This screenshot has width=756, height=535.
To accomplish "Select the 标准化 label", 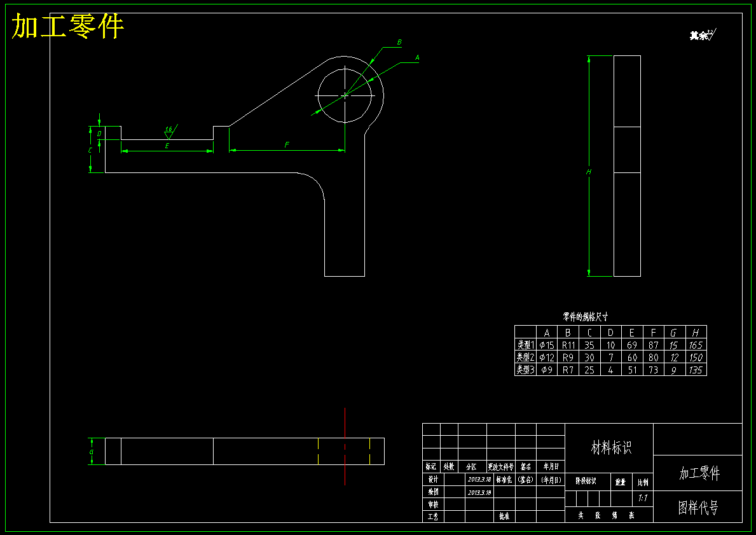I will (x=504, y=480).
